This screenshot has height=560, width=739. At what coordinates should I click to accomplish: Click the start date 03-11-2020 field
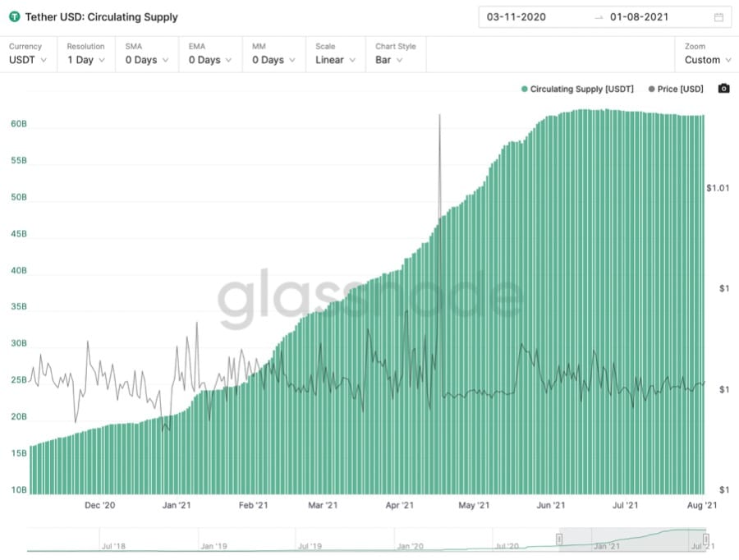tap(516, 16)
